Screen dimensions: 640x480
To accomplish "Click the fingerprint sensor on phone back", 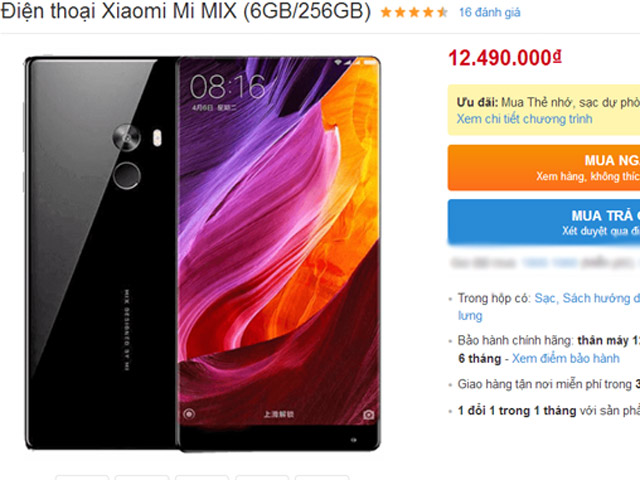I will pos(127,175).
